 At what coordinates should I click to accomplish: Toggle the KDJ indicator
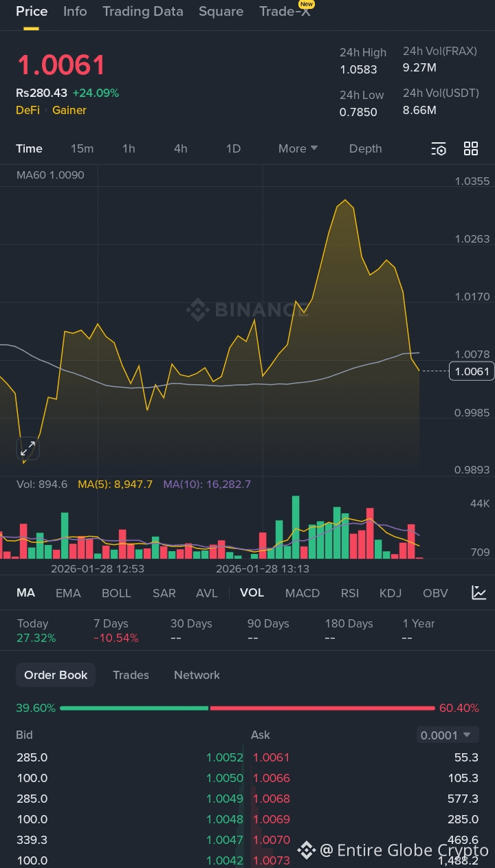390,593
